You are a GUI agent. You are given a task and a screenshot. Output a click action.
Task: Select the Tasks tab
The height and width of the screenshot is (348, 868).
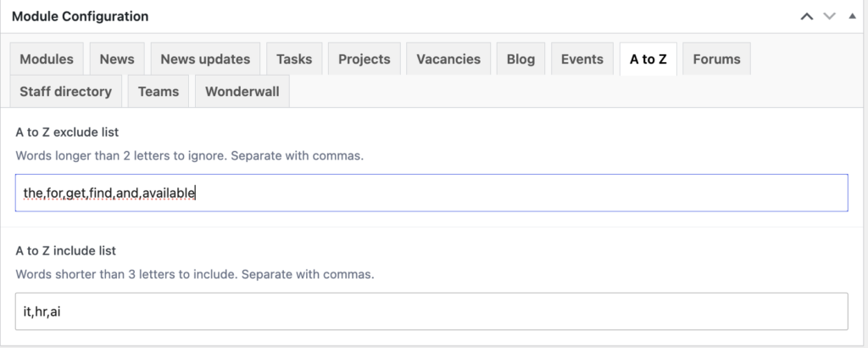pos(294,59)
